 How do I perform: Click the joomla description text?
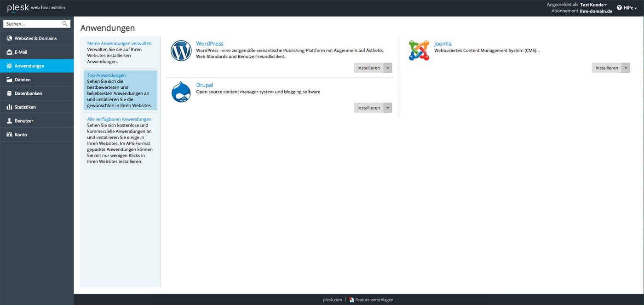coord(487,51)
